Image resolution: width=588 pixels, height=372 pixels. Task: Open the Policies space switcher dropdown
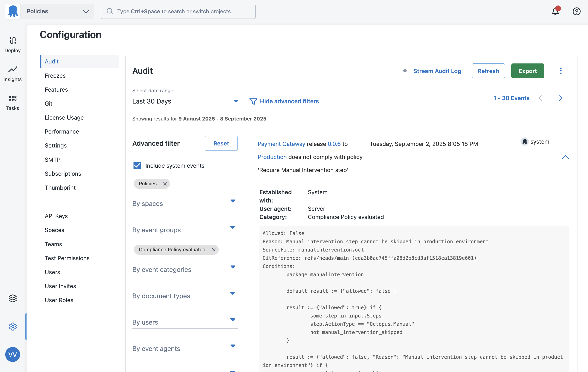coord(58,11)
